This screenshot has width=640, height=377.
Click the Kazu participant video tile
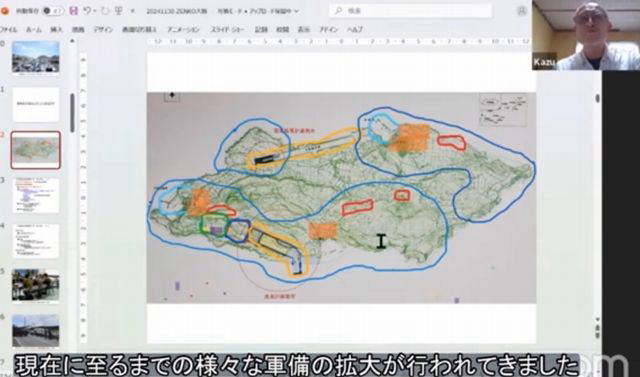coord(586,35)
